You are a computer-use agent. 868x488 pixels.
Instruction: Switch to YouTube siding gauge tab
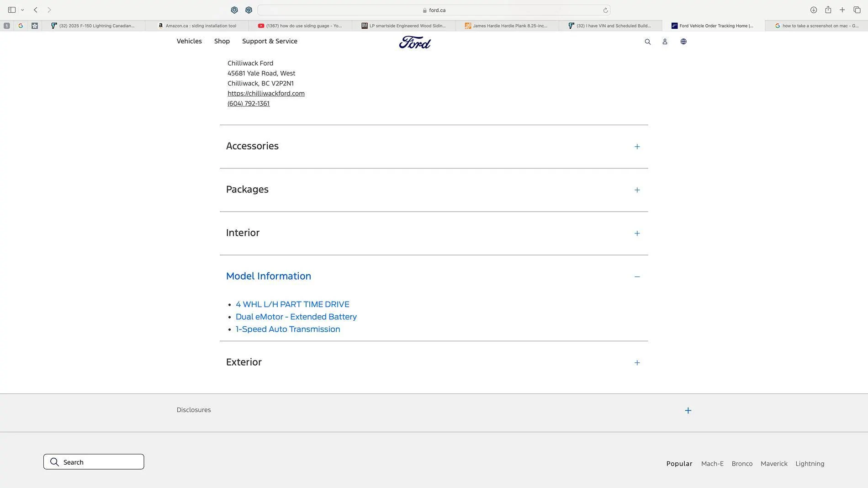pos(300,26)
